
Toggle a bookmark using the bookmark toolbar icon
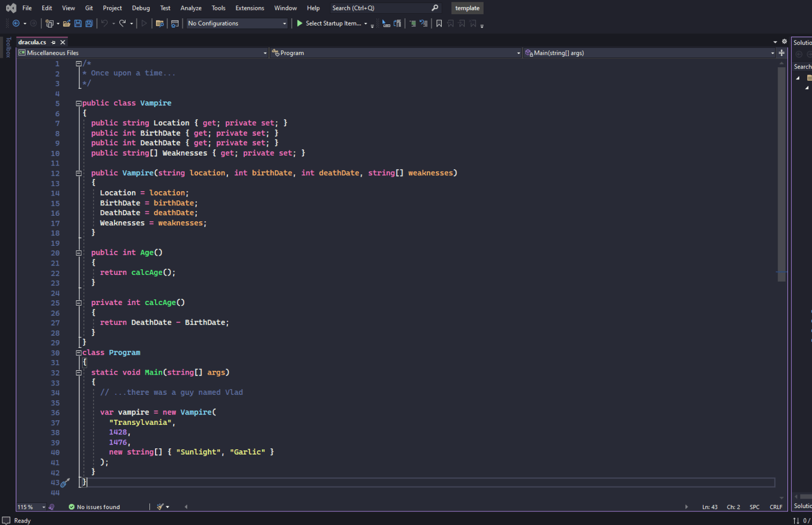pyautogui.click(x=439, y=23)
